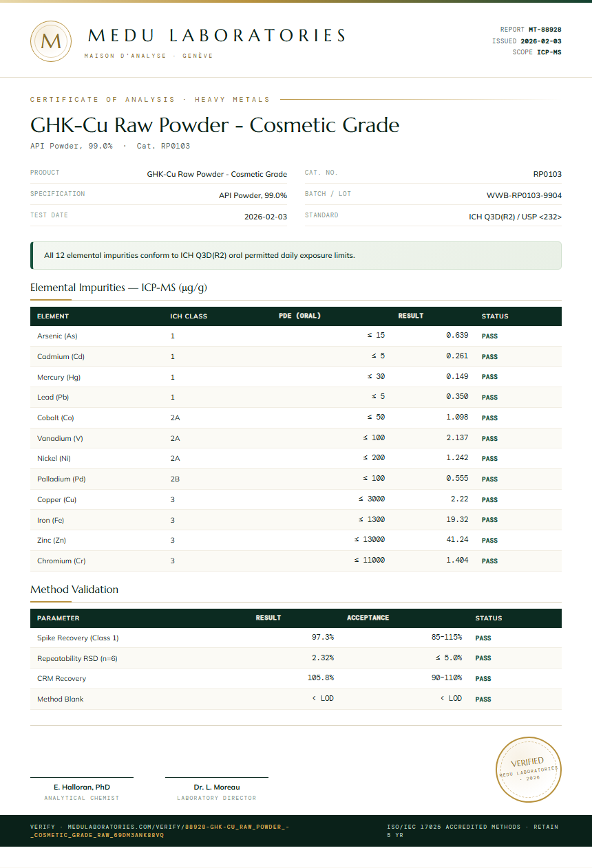Click the Verified Medu Laboratories seal
This screenshot has height=868, width=592.
point(529,769)
